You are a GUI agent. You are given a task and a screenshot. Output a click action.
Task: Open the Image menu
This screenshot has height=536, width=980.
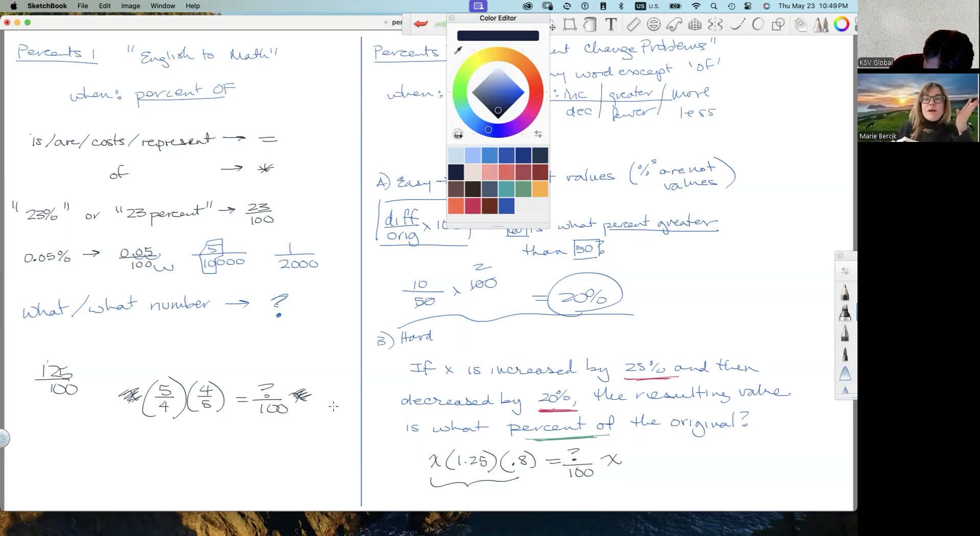(x=131, y=6)
